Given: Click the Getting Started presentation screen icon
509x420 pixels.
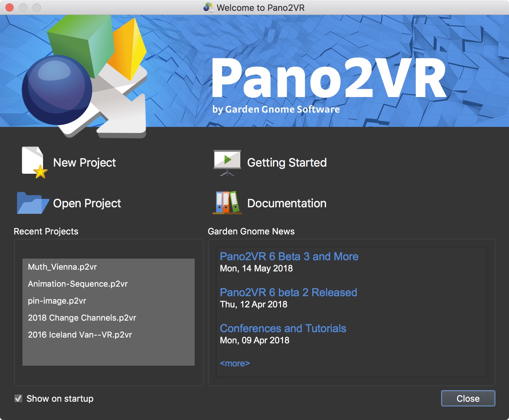Looking at the screenshot, I should click(227, 163).
